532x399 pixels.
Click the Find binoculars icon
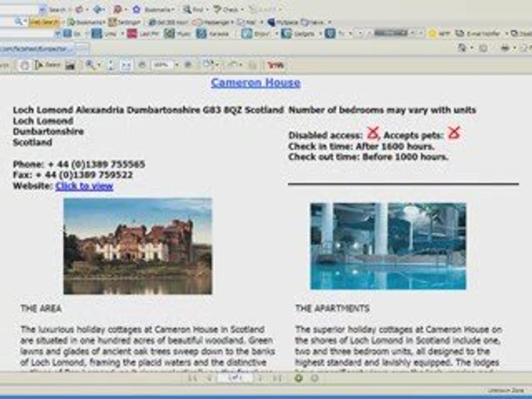(x=187, y=9)
